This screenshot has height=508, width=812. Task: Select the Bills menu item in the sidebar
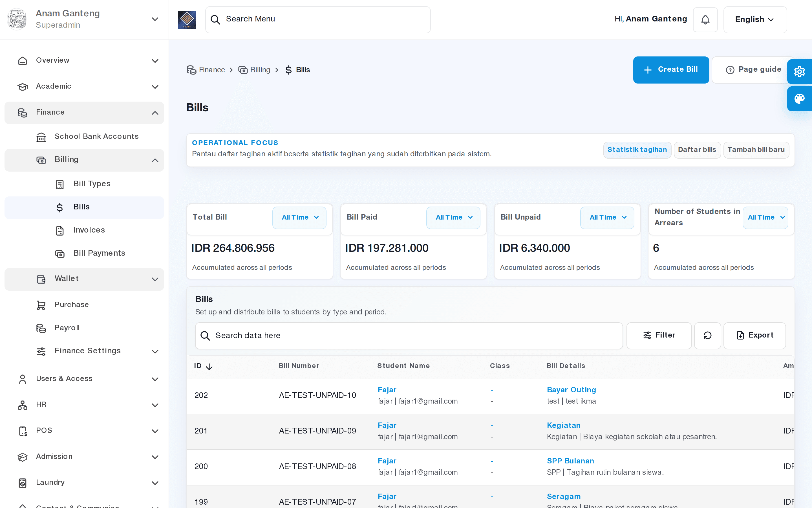click(x=84, y=207)
